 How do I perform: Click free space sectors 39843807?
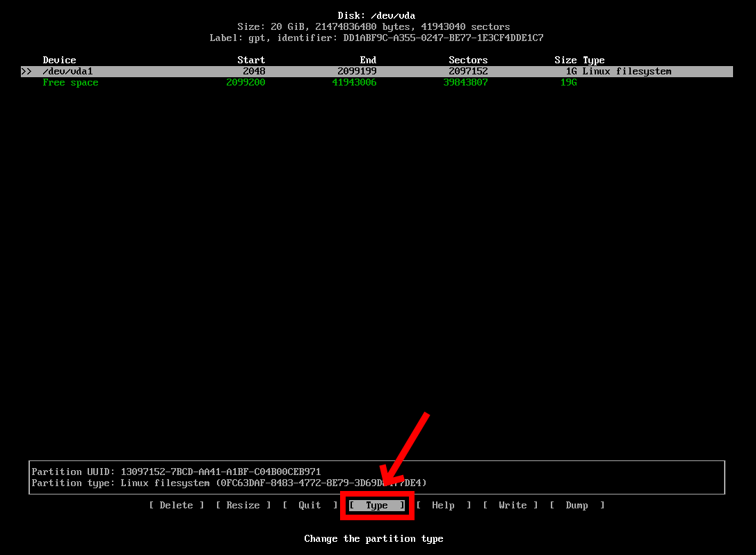466,83
